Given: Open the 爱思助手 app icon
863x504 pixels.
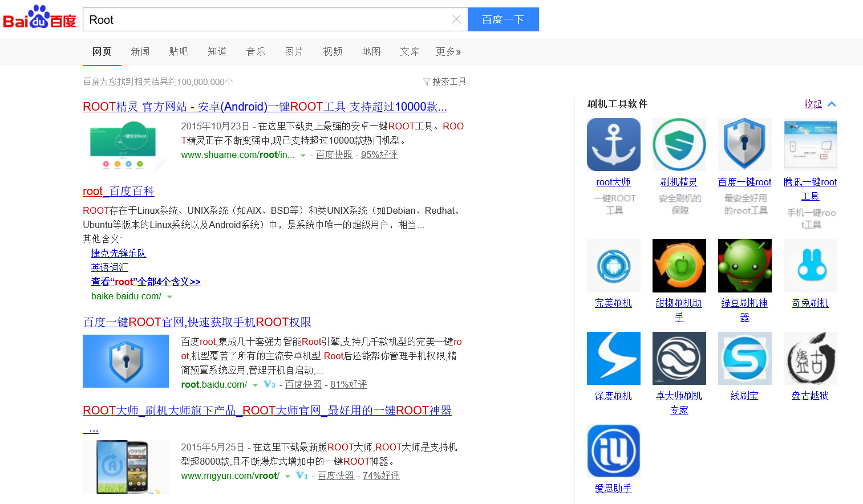Looking at the screenshot, I should point(613,451).
